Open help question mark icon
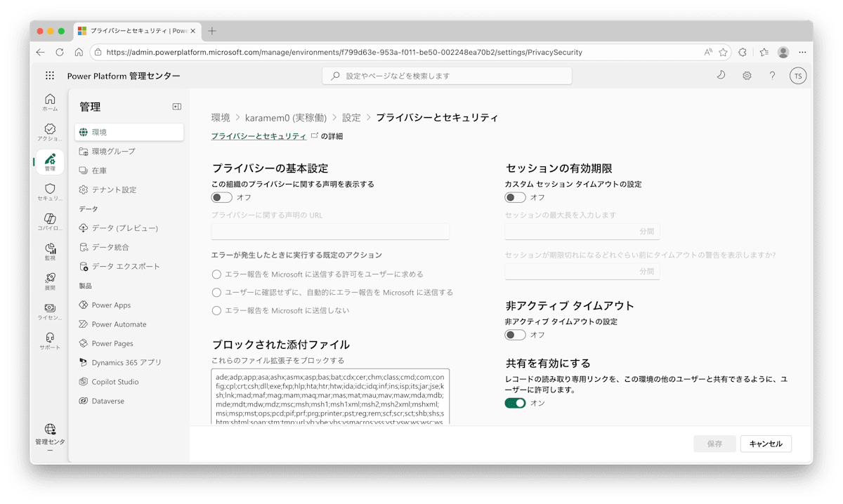This screenshot has width=843, height=504. pos(772,76)
